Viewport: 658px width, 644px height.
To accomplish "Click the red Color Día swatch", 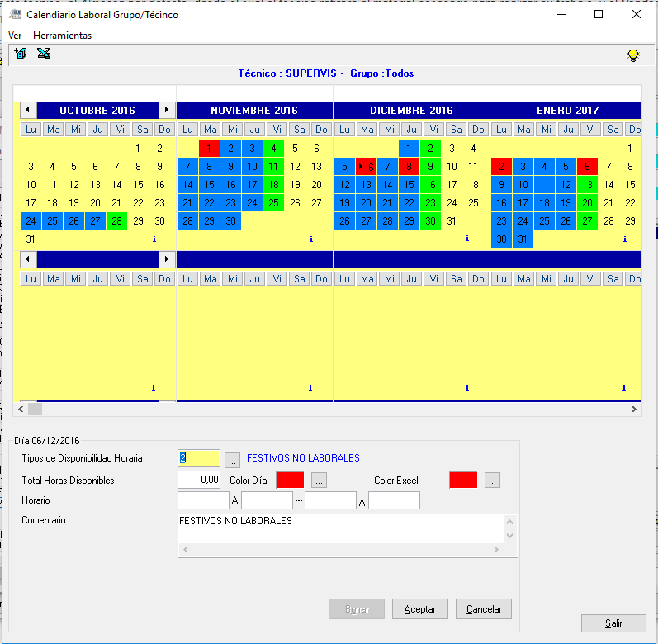I will coord(290,480).
